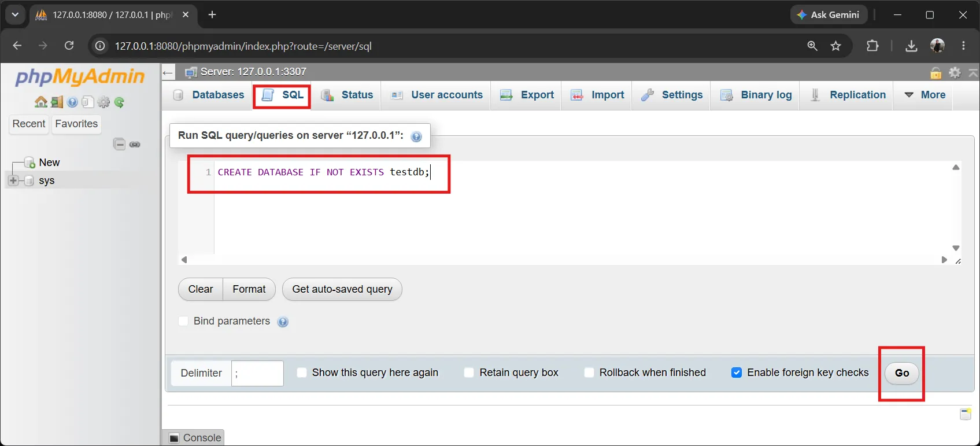The height and width of the screenshot is (446, 980).
Task: Open navigation panel settings gear icon
Action: pos(103,102)
